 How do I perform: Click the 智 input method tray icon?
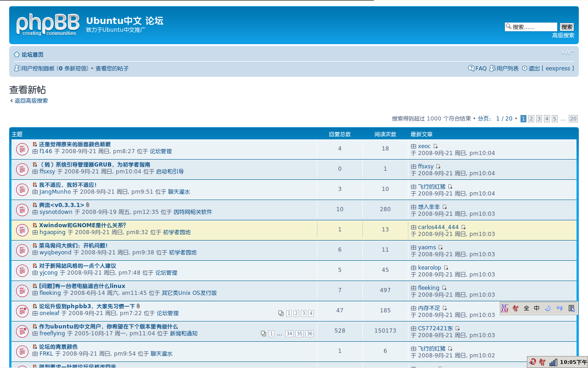click(542, 362)
